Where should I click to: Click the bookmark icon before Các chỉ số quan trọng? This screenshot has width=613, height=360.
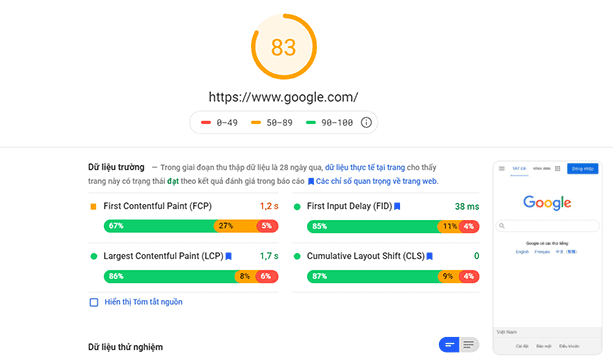click(311, 181)
